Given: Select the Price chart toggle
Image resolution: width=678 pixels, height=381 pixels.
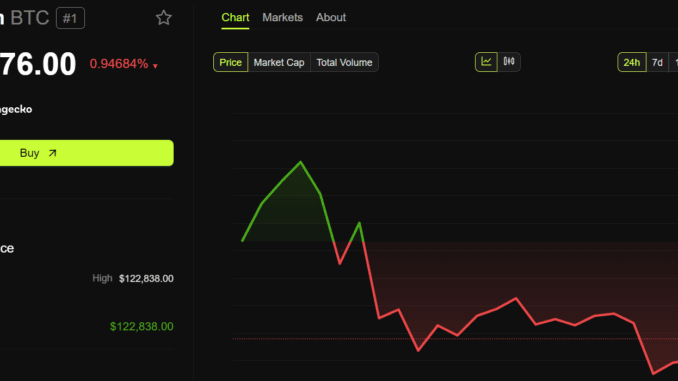Looking at the screenshot, I should click(230, 62).
